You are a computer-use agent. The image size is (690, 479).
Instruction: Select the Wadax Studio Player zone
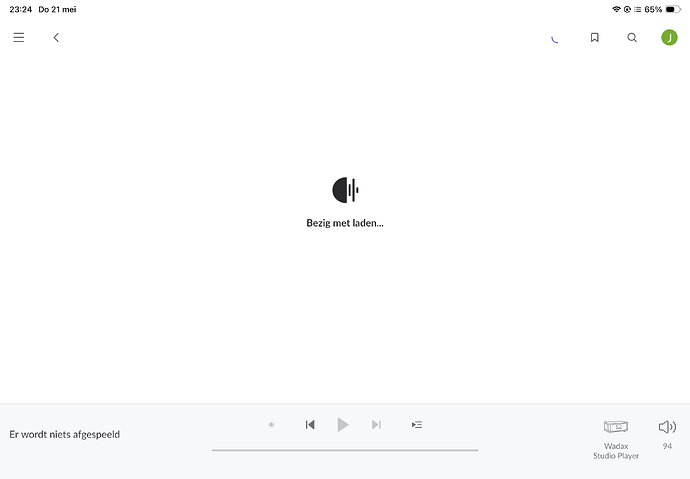point(616,439)
